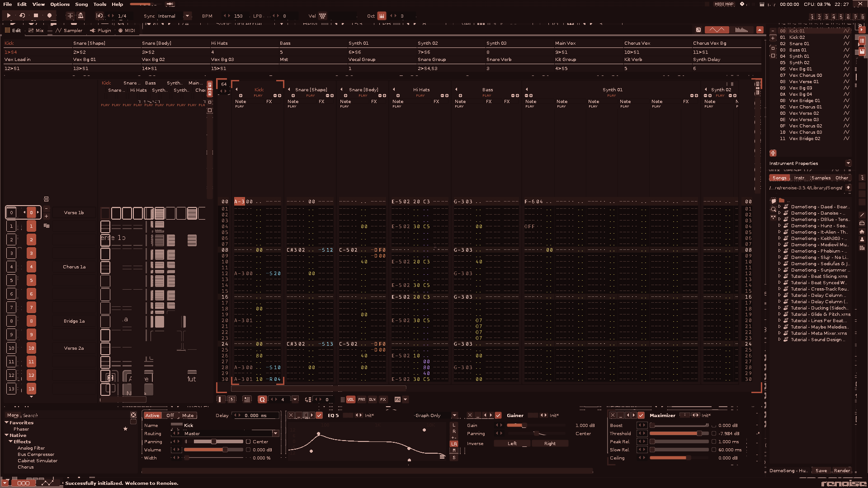Toggle the VOL column button
The width and height of the screenshot is (868, 488).
[351, 399]
